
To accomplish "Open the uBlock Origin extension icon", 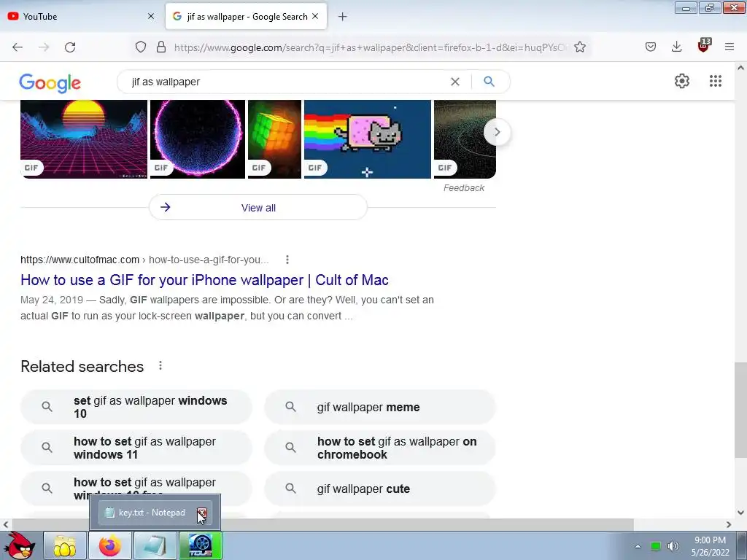I will (x=704, y=46).
